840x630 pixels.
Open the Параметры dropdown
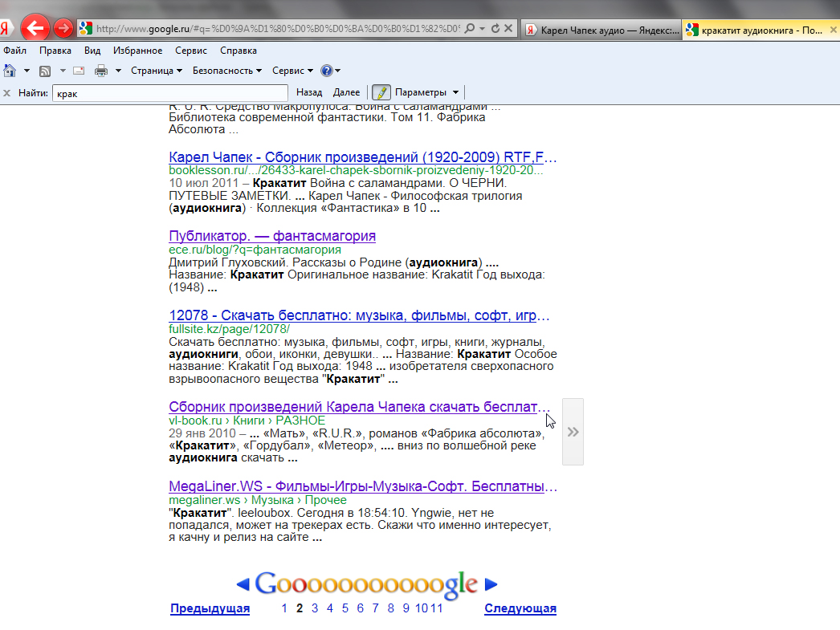tap(426, 92)
